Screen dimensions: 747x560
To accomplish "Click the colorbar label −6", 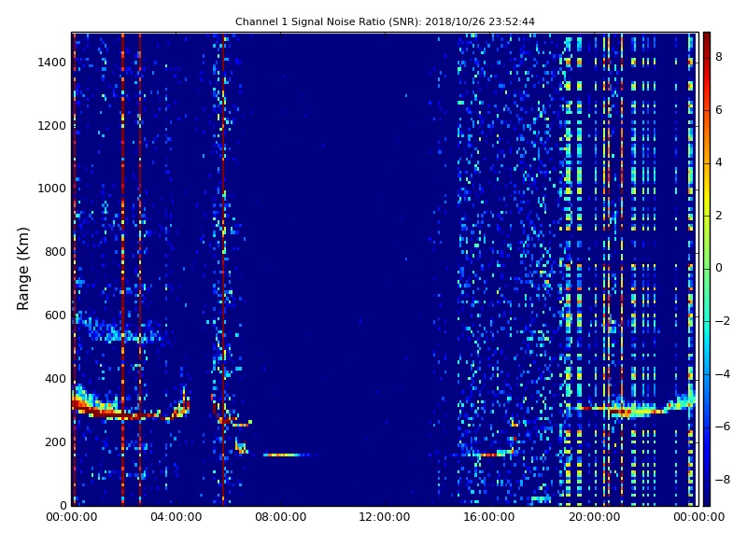I will [723, 427].
